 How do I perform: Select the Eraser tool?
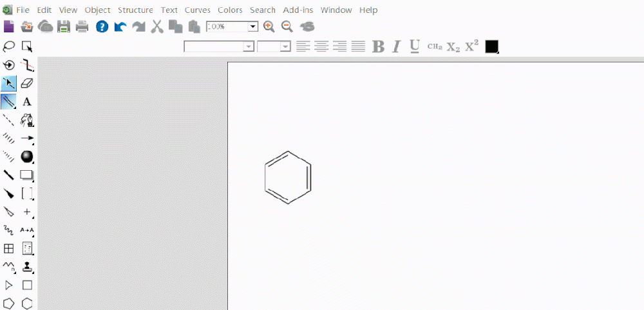(x=27, y=84)
